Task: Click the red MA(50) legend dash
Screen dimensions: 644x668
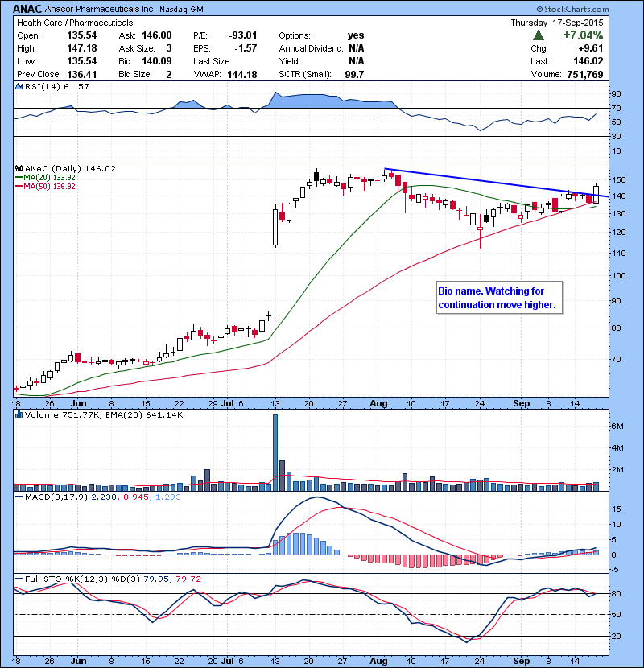Action: pyautogui.click(x=19, y=186)
